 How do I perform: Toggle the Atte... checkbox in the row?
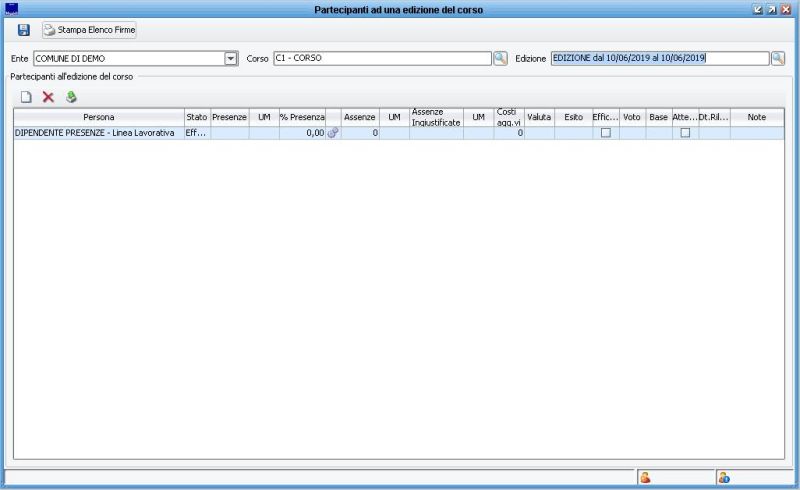pos(685,133)
